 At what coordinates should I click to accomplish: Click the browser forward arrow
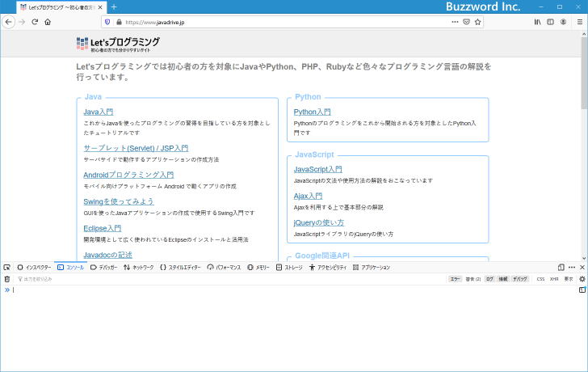22,22
